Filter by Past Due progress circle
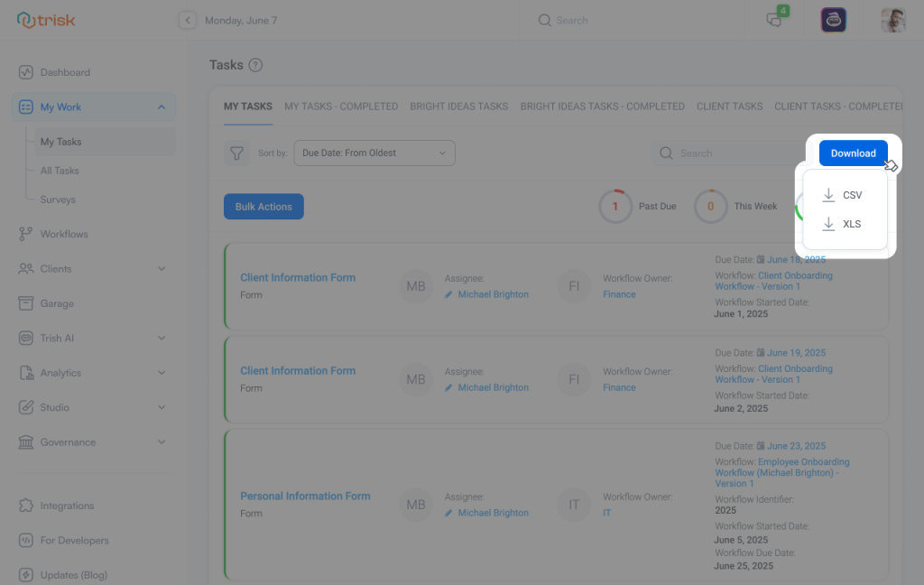The image size is (924, 585). [615, 207]
